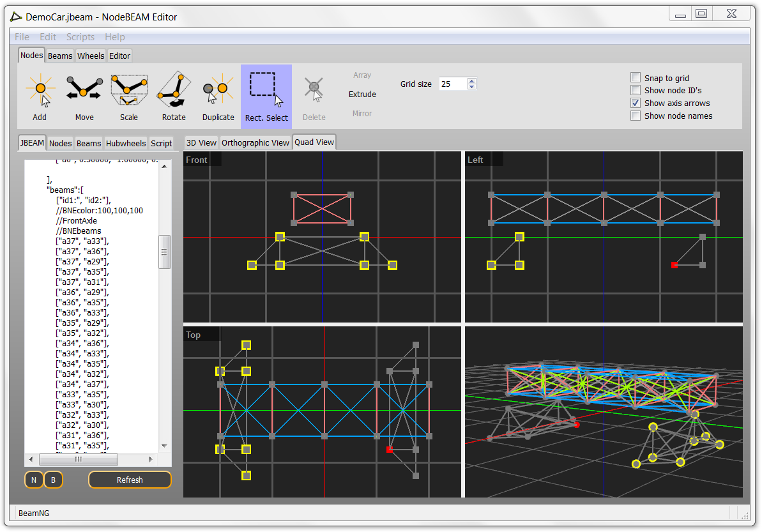762x532 pixels.
Task: Click the Delete node tool
Action: [x=314, y=96]
